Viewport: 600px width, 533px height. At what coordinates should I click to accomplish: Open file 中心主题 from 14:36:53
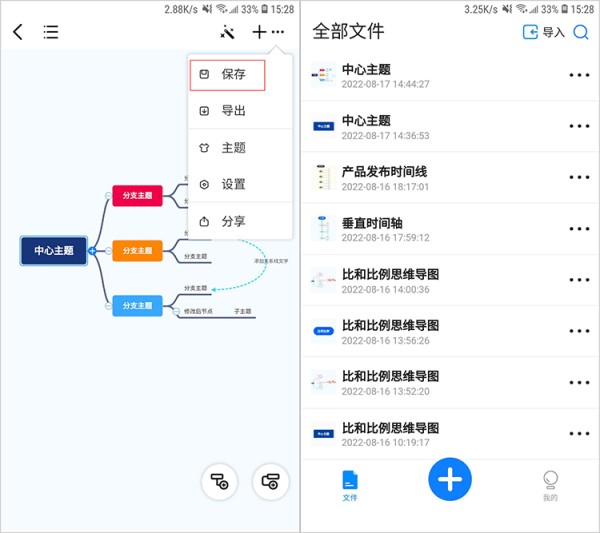click(450, 127)
